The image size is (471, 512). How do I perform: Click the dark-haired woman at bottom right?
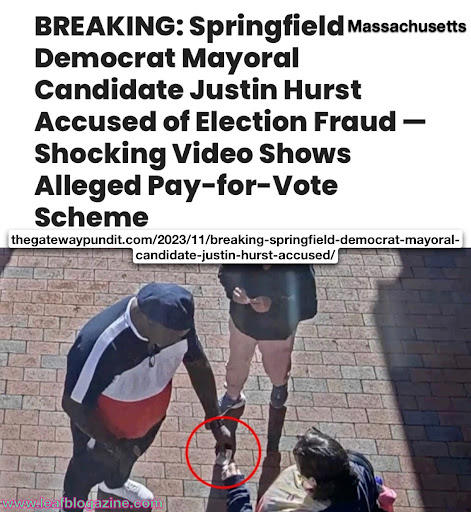click(x=337, y=472)
